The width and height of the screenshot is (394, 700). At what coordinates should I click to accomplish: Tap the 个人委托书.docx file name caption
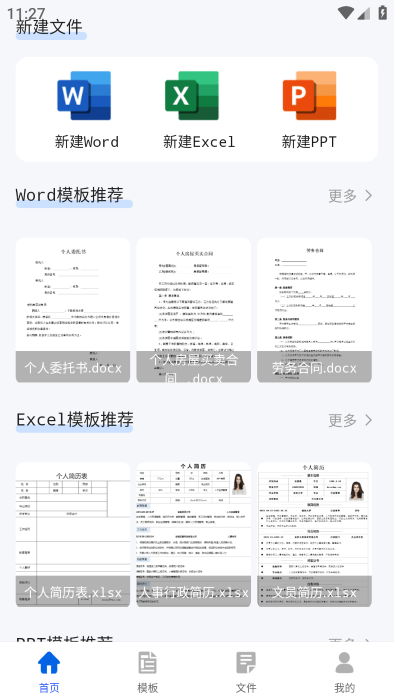tap(73, 368)
